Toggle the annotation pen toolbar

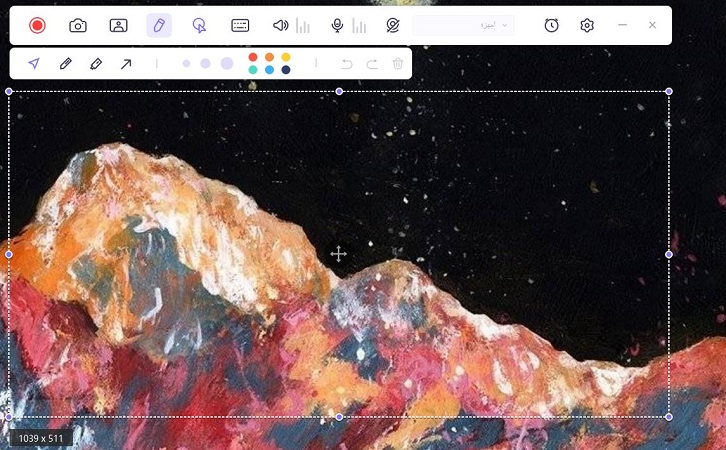point(159,25)
